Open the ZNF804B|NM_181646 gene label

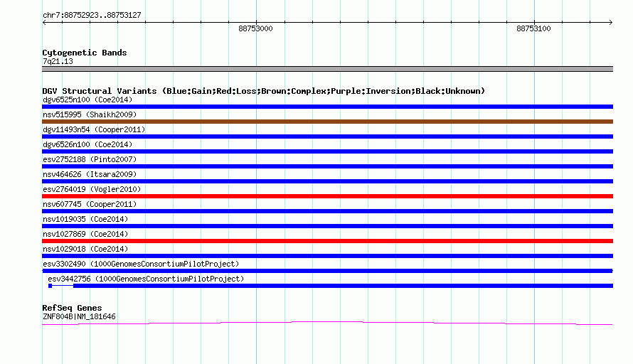tap(79, 317)
